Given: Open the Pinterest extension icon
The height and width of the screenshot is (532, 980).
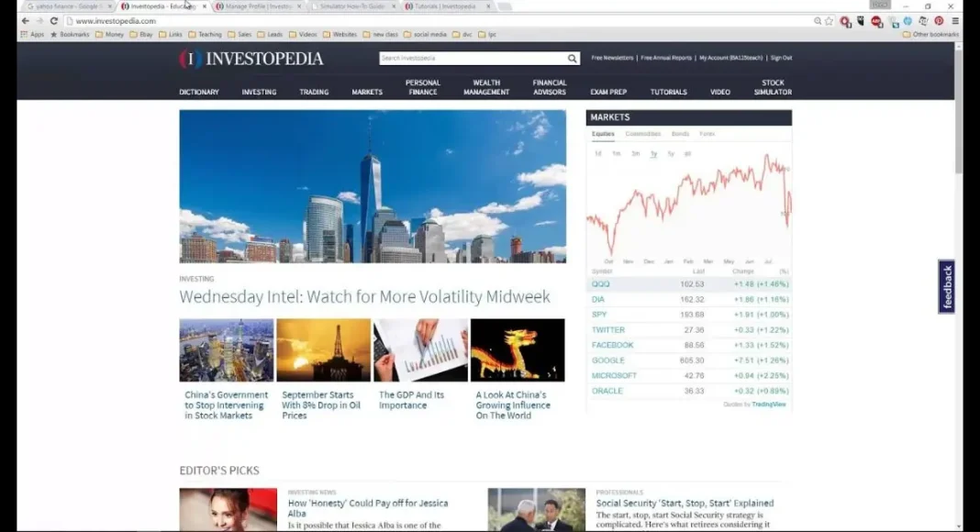Looking at the screenshot, I should (939, 21).
